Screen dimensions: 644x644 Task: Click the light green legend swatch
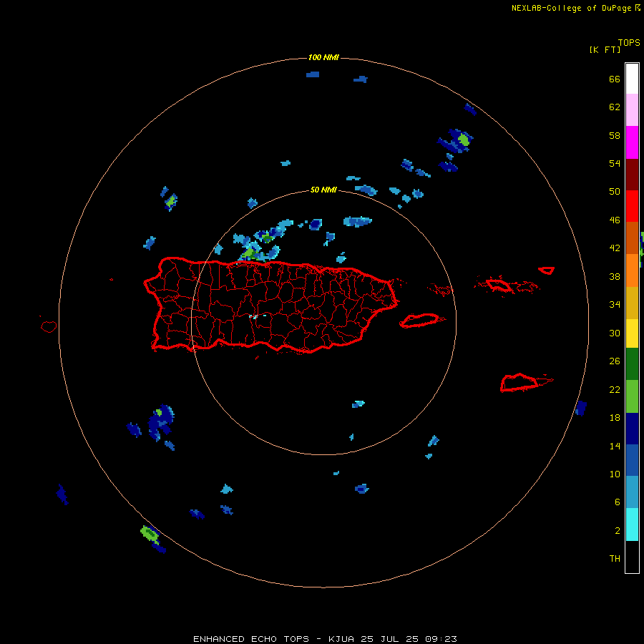tap(632, 396)
